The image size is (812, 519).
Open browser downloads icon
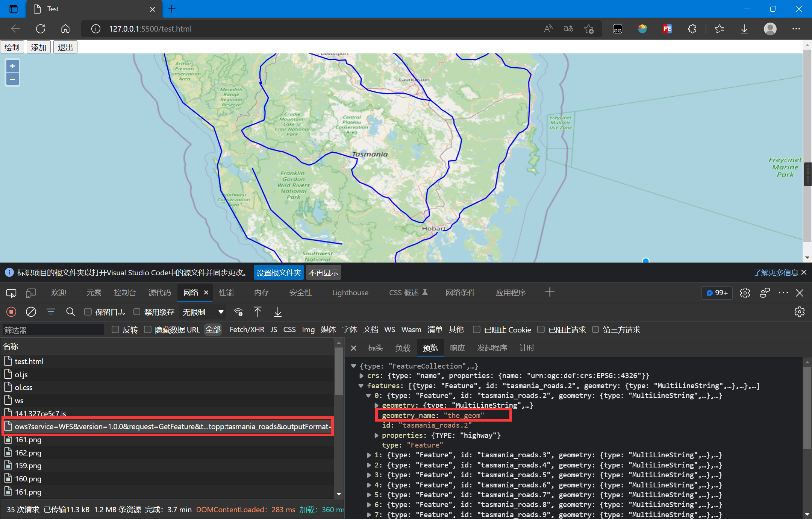coord(744,29)
